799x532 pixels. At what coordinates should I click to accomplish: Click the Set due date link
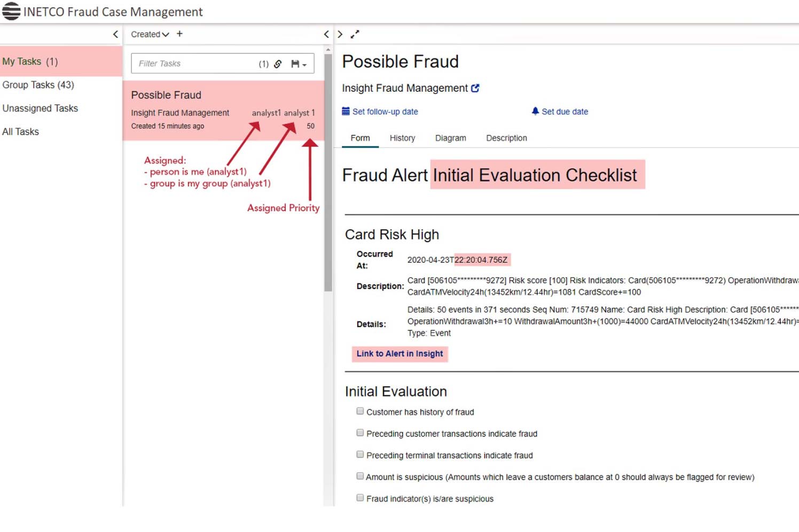coord(565,111)
